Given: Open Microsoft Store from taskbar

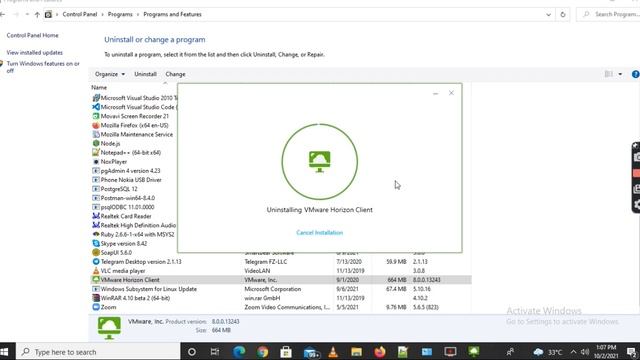Looking at the screenshot, I should (286, 352).
